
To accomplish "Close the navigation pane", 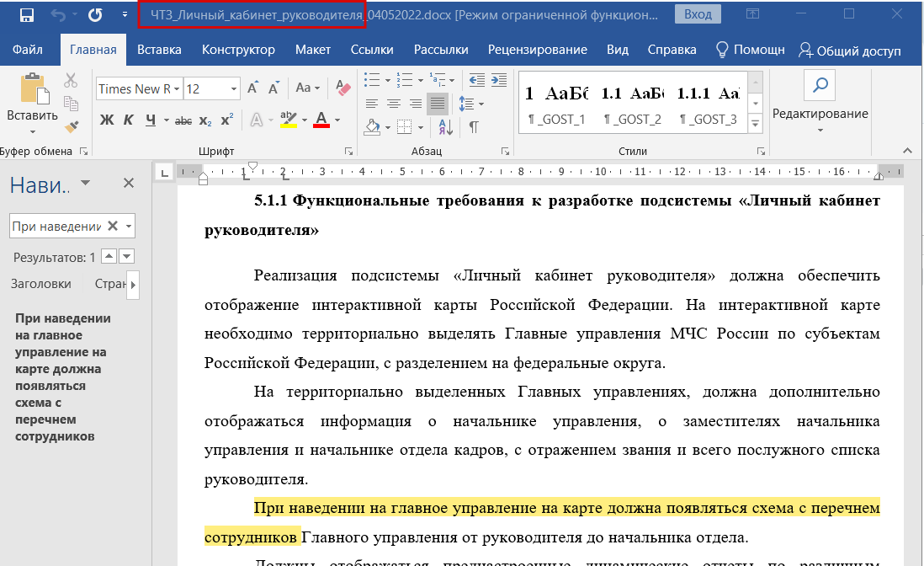I will [x=129, y=184].
